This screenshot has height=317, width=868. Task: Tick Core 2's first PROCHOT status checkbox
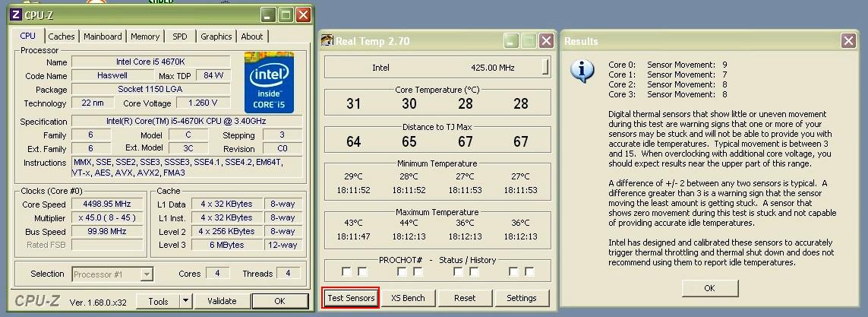[x=458, y=271]
